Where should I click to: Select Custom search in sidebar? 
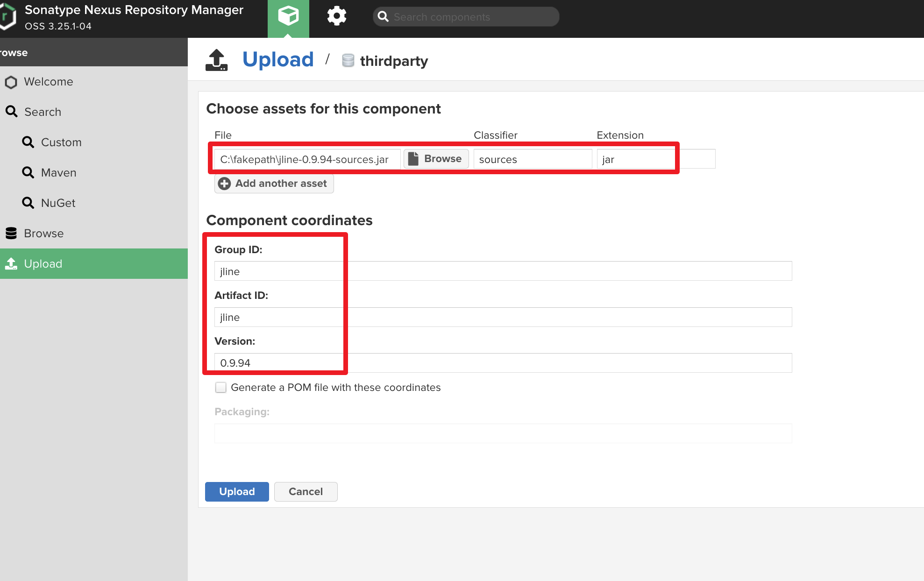(61, 142)
